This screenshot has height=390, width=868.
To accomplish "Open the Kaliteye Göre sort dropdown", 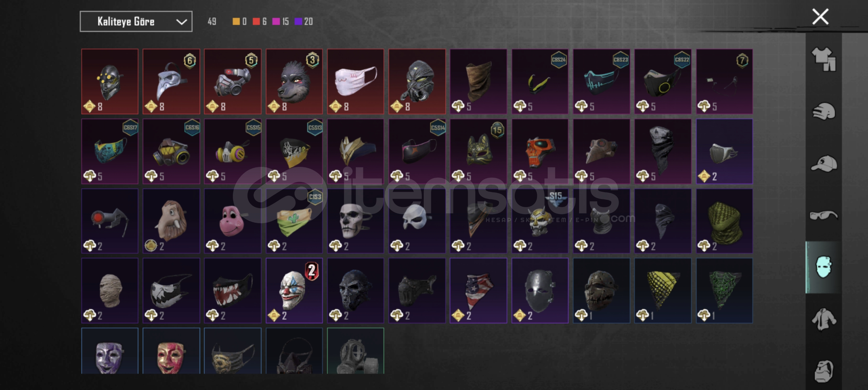I will tap(136, 22).
